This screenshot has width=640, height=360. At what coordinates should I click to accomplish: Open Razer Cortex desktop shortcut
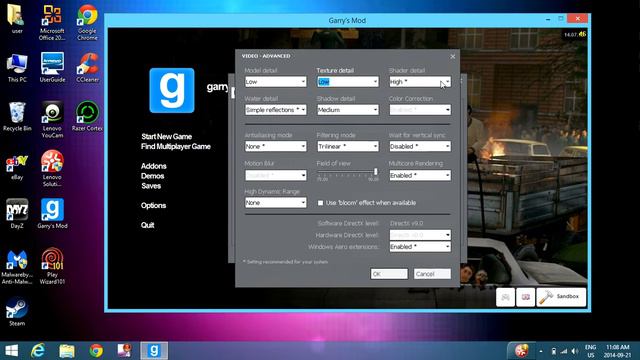[x=87, y=116]
